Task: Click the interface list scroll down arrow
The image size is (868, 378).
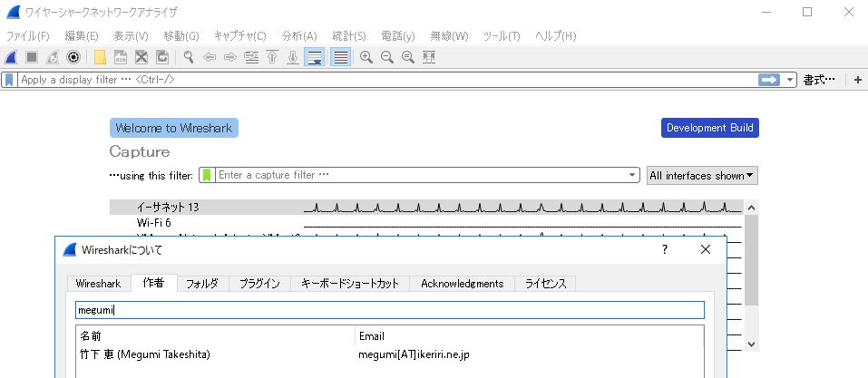Action: 751,344
